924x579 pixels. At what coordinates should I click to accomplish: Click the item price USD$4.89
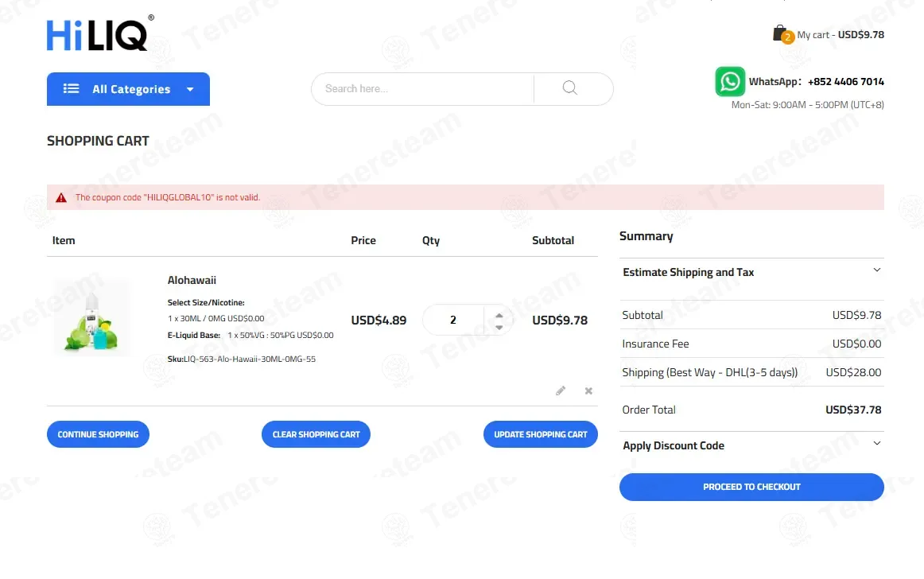(379, 321)
